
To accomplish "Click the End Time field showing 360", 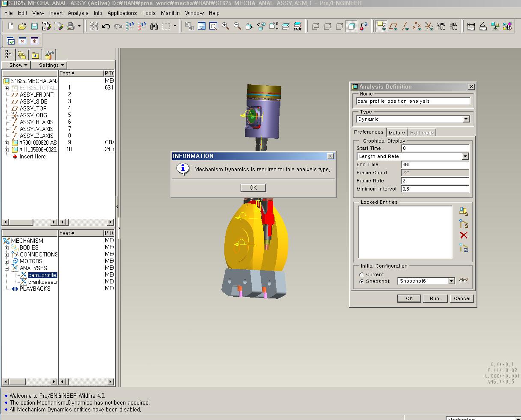I will (435, 164).
